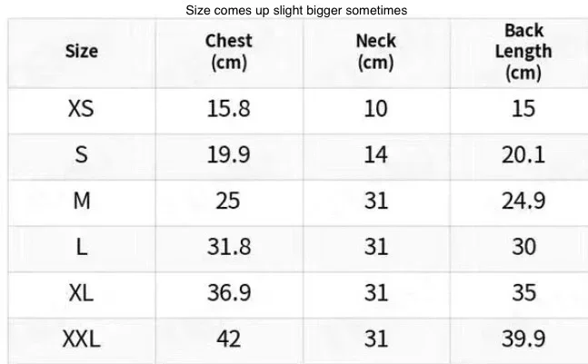Click chest measurement 31.8 in L row
The image size is (588, 364).
tap(228, 247)
